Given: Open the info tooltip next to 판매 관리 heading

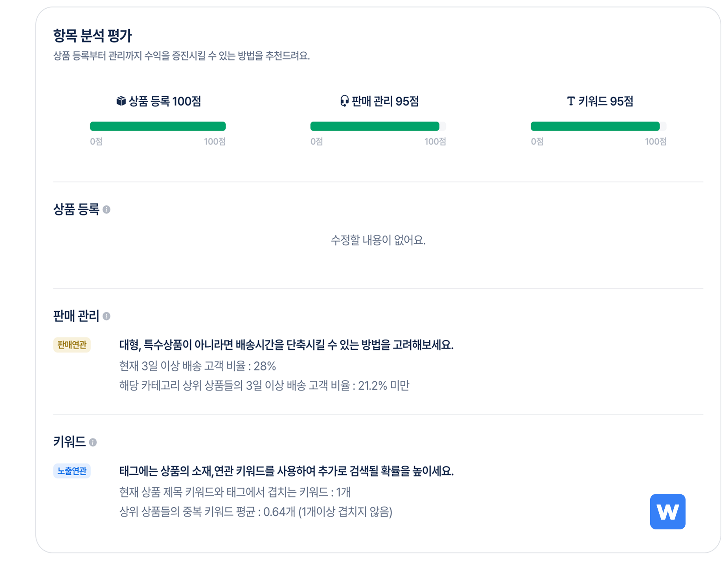Looking at the screenshot, I should coord(106,316).
